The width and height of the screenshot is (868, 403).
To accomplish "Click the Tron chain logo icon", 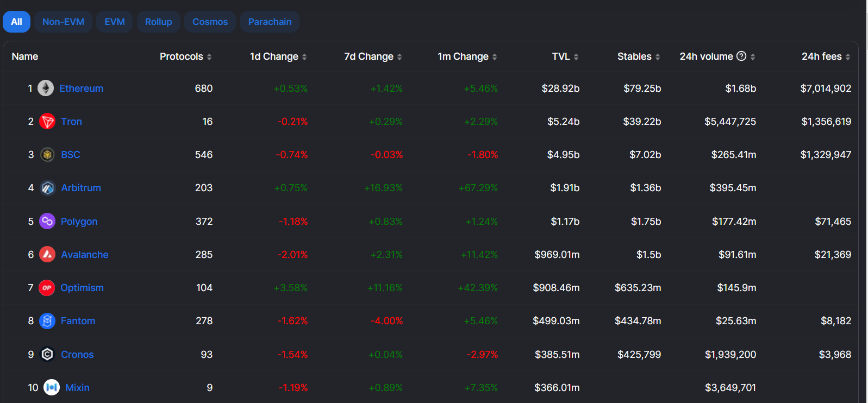I will pyautogui.click(x=47, y=121).
